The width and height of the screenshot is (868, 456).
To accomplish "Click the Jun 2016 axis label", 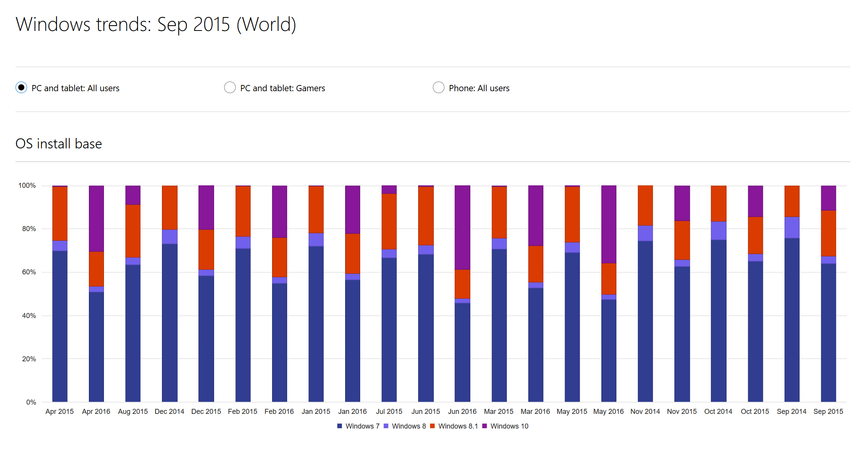I will 462,412.
